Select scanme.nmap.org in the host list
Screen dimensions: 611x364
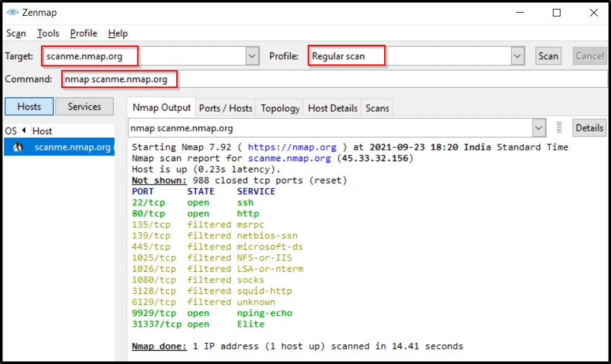point(59,147)
